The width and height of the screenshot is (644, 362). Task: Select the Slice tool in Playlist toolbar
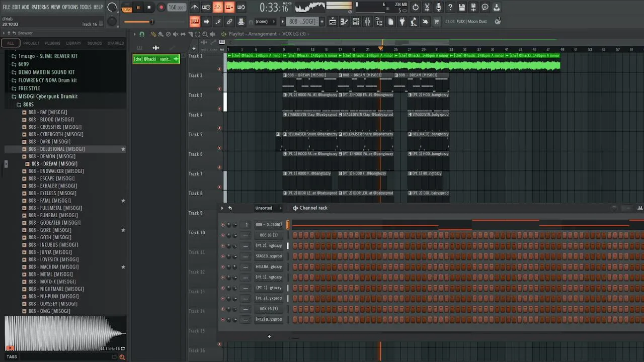pyautogui.click(x=190, y=34)
